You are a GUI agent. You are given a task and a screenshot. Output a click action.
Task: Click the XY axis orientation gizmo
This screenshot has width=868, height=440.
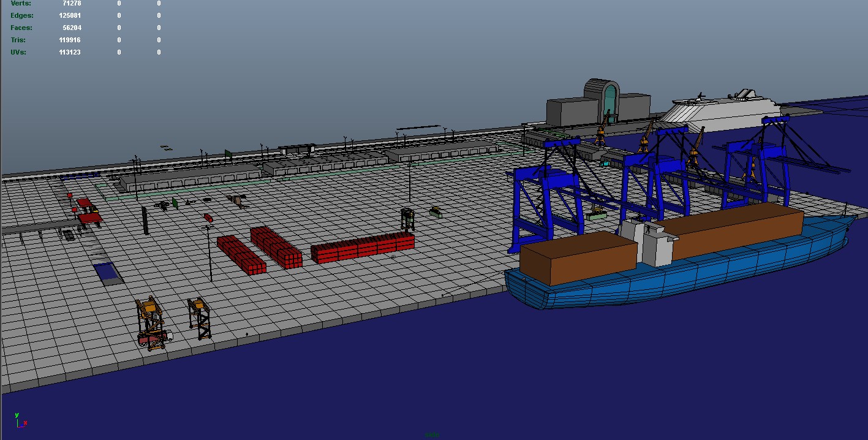click(x=20, y=420)
